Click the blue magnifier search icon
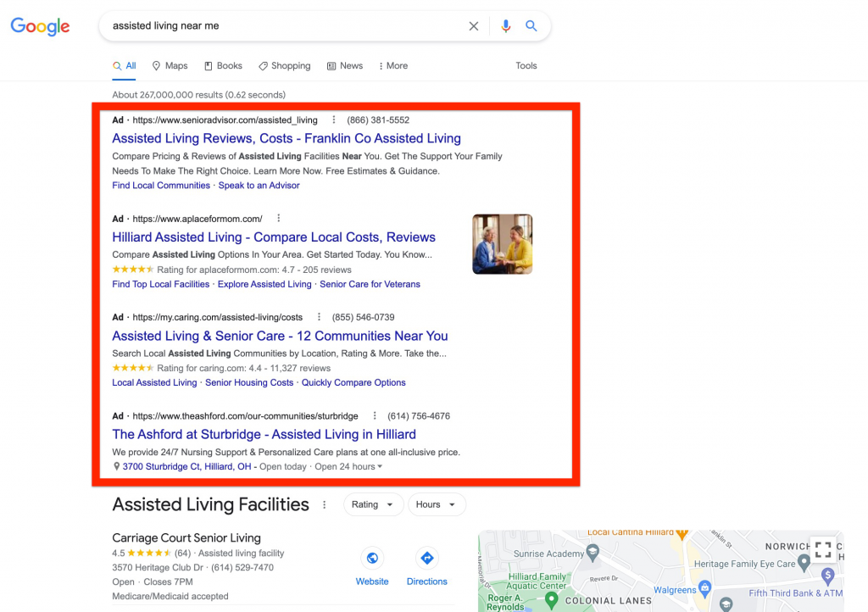 (x=531, y=25)
